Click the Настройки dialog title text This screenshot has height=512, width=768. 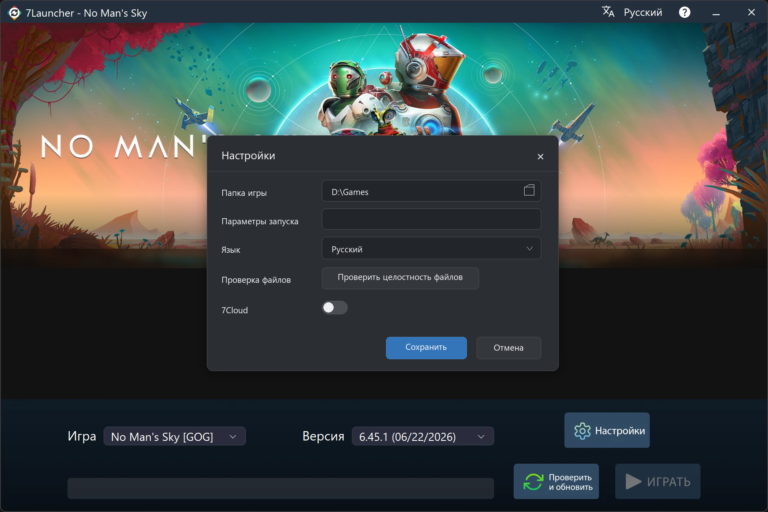point(248,156)
